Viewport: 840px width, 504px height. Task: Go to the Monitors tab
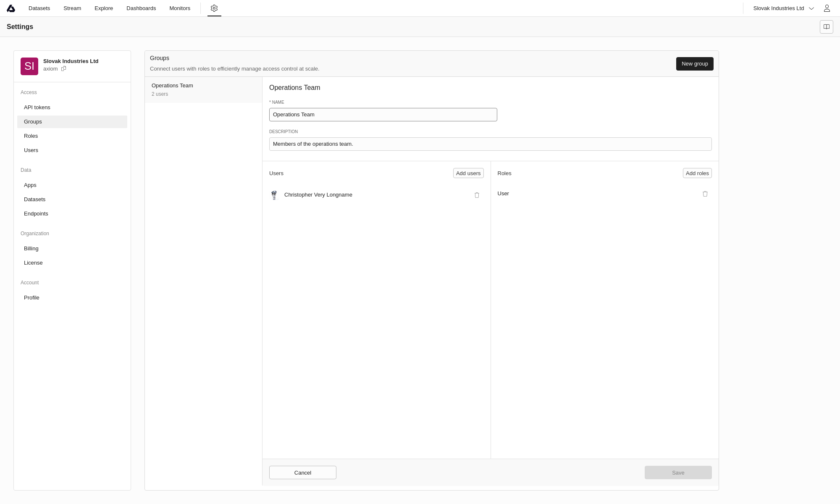[180, 8]
